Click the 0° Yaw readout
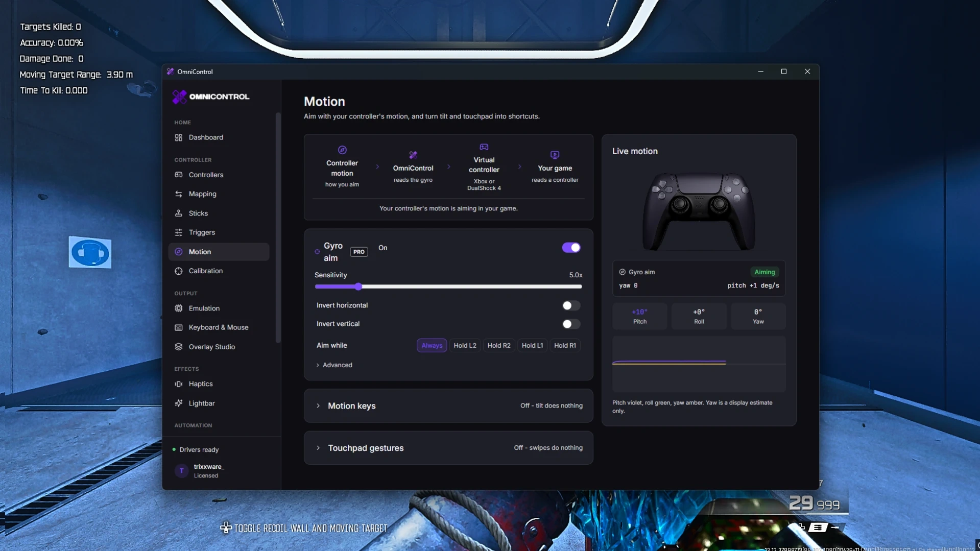This screenshot has width=980, height=551. (758, 316)
